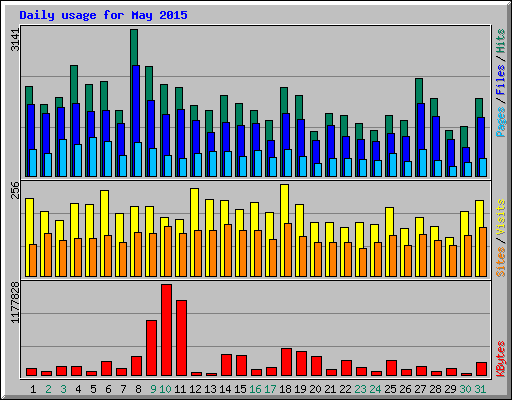Click the tallest yellow visits bar for day 18
Image resolution: width=512 pixels, height=400 pixels.
click(285, 203)
